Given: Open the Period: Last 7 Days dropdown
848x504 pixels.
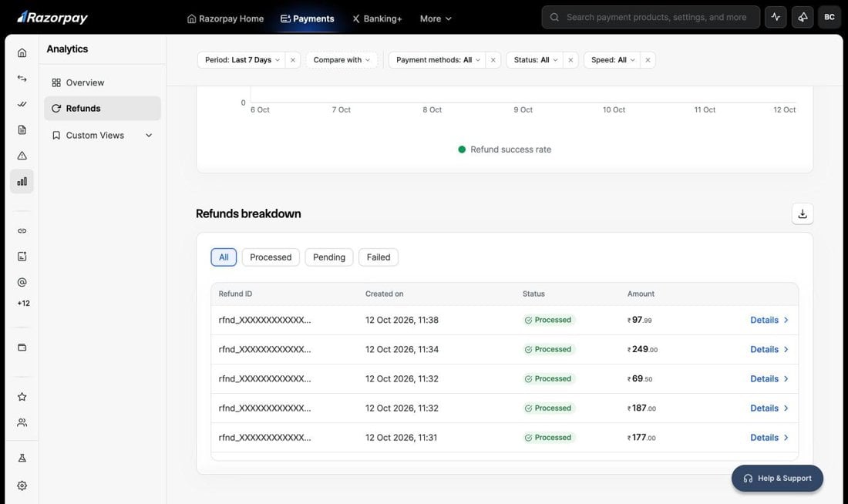Looking at the screenshot, I should pos(242,60).
